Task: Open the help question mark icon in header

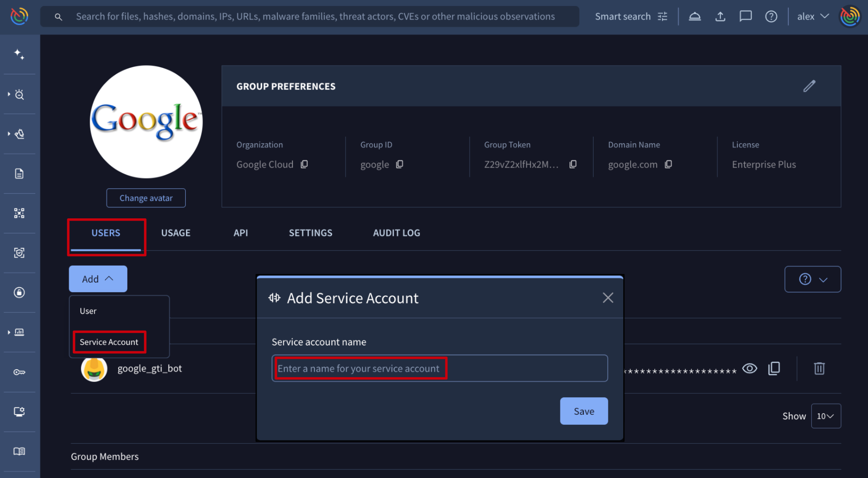Action: click(x=771, y=17)
